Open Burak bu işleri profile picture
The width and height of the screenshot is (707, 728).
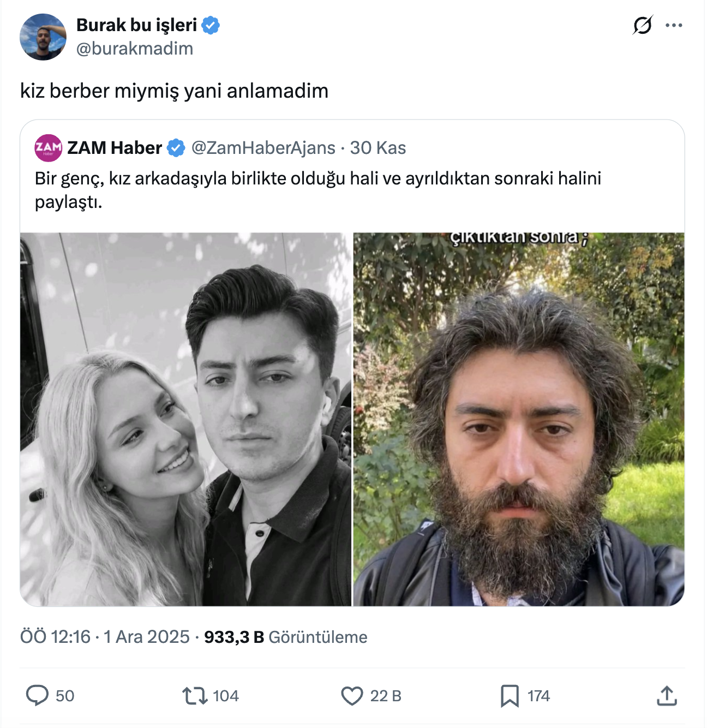(43, 37)
